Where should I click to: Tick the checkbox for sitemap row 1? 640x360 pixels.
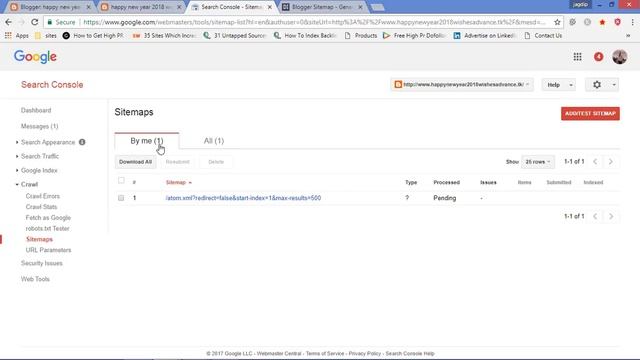tap(121, 198)
